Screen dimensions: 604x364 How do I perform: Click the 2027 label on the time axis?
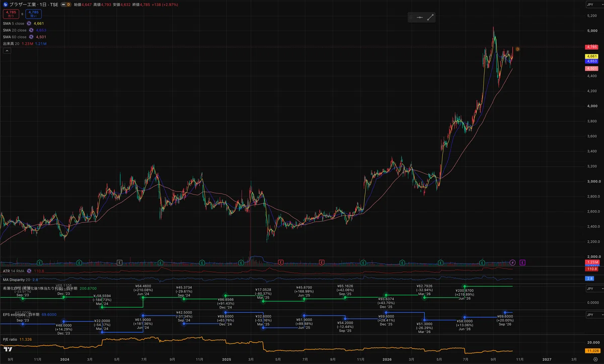click(547, 359)
